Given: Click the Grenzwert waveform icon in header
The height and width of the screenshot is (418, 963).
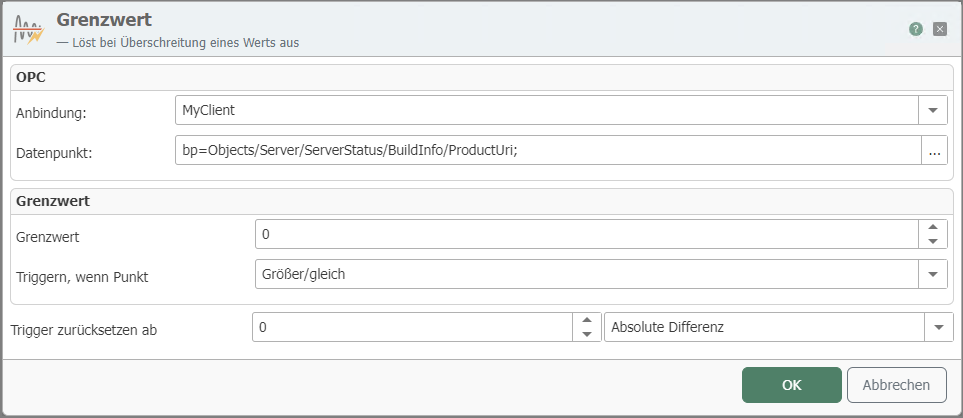Looking at the screenshot, I should (x=28, y=29).
